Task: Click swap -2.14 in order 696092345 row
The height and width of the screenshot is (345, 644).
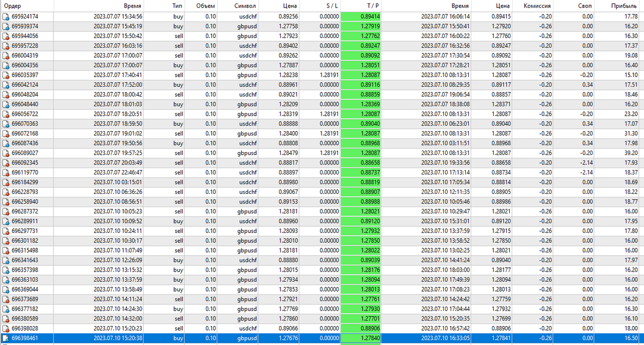Action: [587, 163]
